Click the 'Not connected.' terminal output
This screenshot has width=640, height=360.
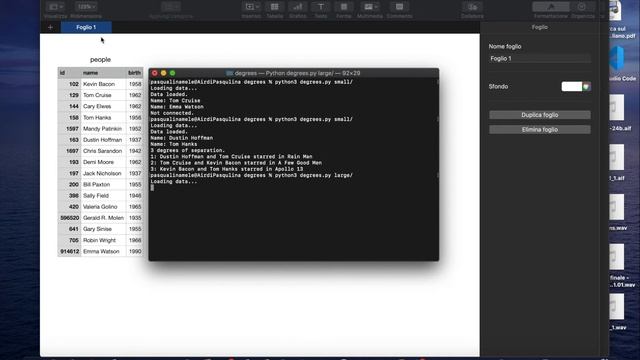[172, 113]
